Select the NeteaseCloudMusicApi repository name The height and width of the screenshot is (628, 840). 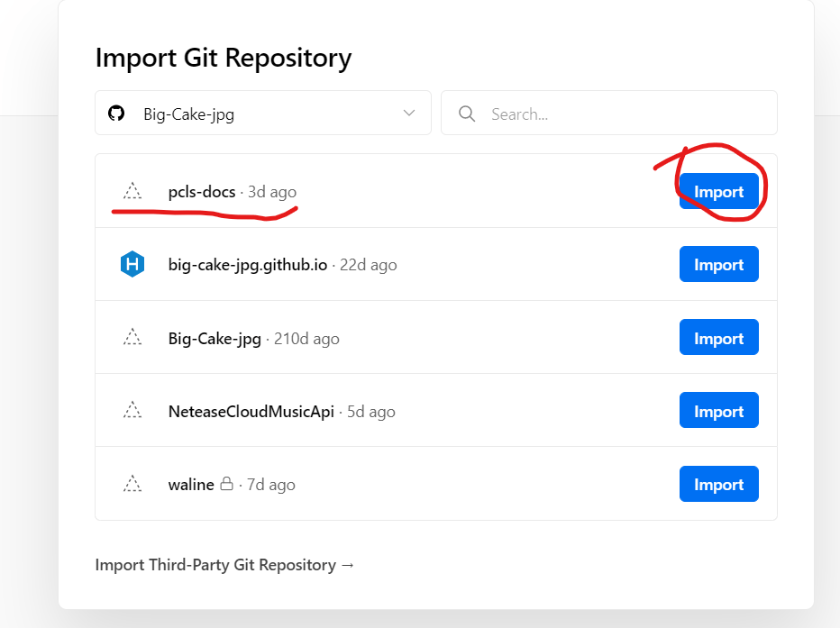[251, 412]
